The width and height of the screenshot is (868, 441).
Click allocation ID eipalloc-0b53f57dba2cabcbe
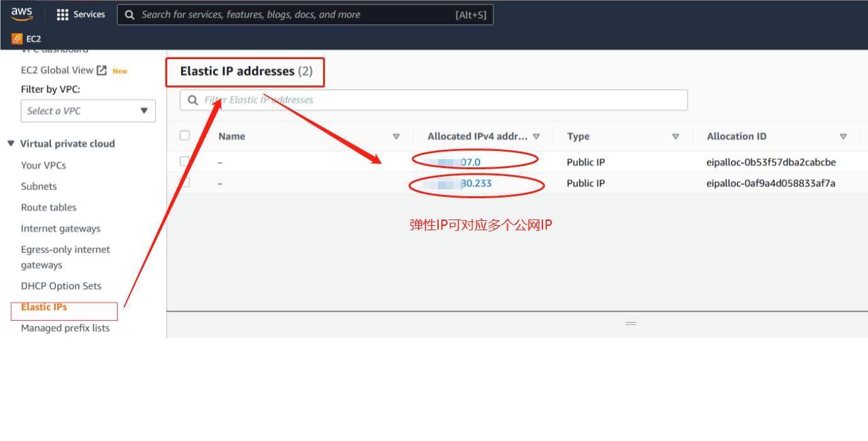pos(771,162)
